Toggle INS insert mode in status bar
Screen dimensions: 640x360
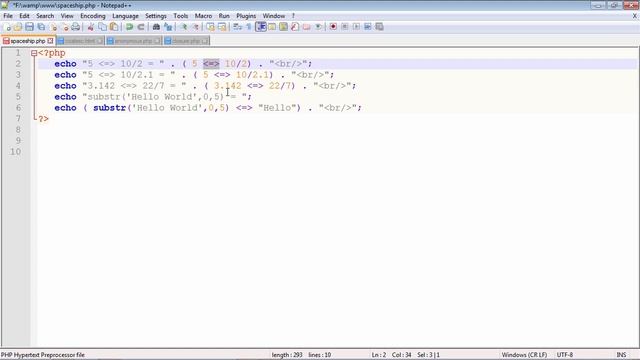(x=621, y=355)
